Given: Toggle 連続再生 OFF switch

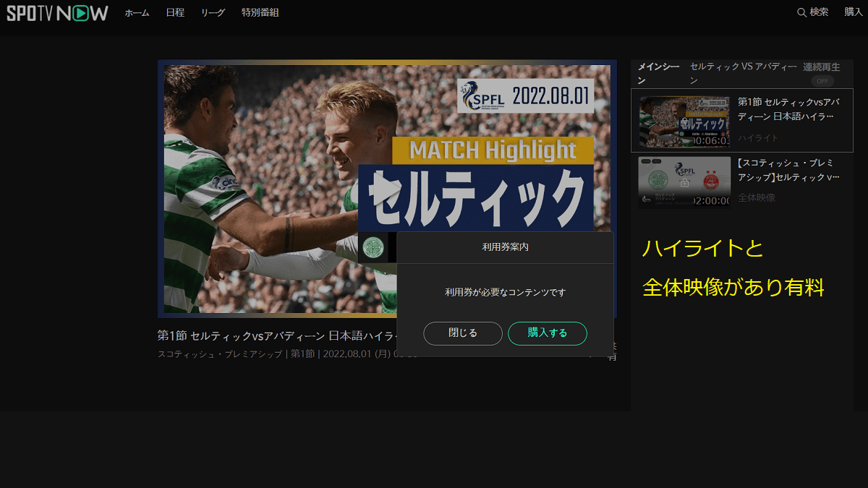Looking at the screenshot, I should coord(822,81).
